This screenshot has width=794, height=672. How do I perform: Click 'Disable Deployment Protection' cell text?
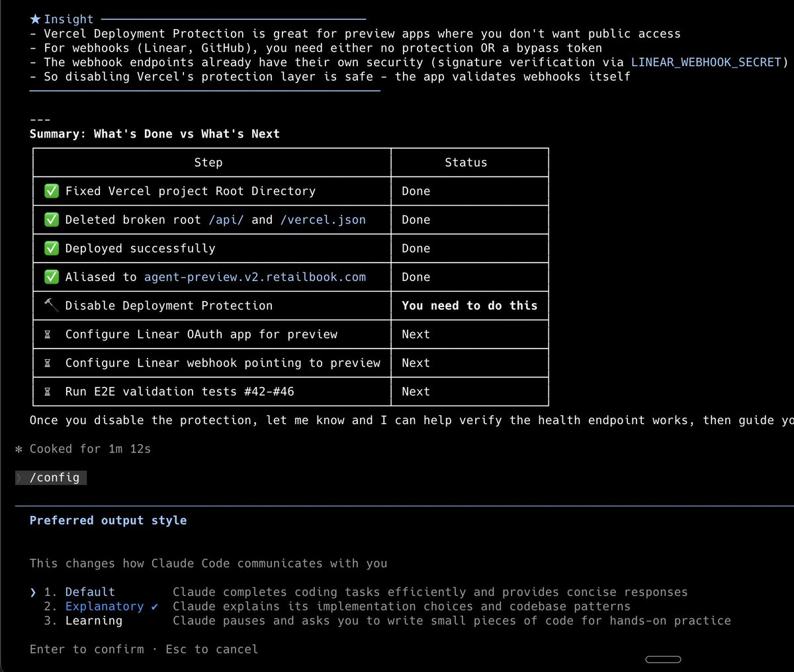pyautogui.click(x=169, y=306)
